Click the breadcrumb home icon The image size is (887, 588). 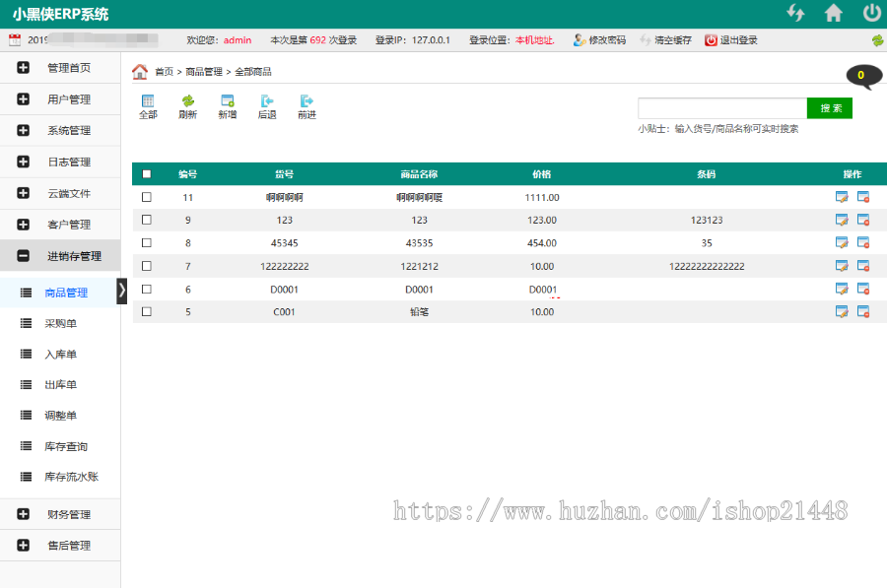(x=140, y=71)
